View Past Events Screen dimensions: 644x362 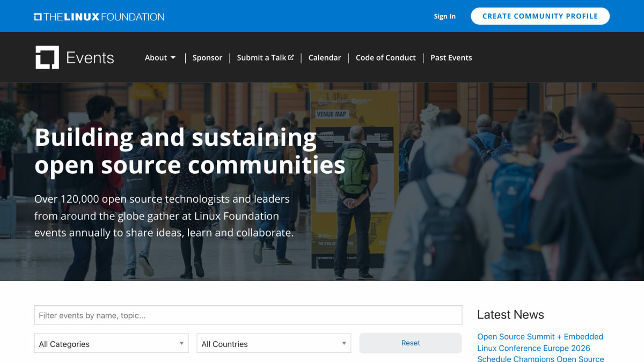point(451,57)
